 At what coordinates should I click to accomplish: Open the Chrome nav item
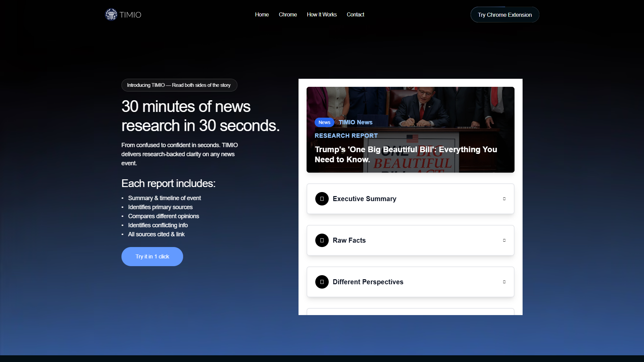click(x=288, y=14)
